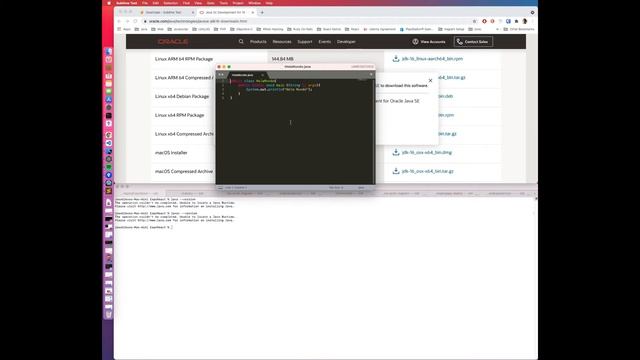Image resolution: width=640 pixels, height=360 pixels.
Task: Click the 'Linux x64 RPM Package' row text
Action: click(x=179, y=115)
